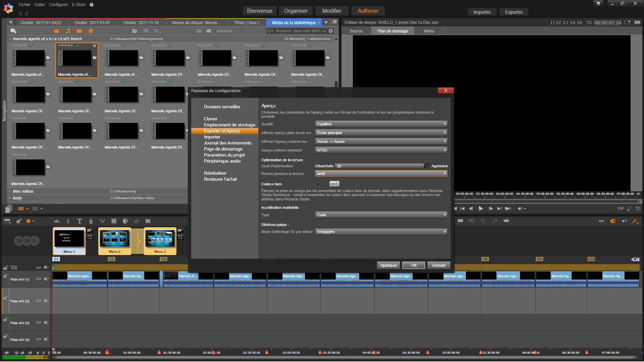This screenshot has height=362, width=644.
Task: Expand the Mes vidéos folder
Action: (x=10, y=191)
